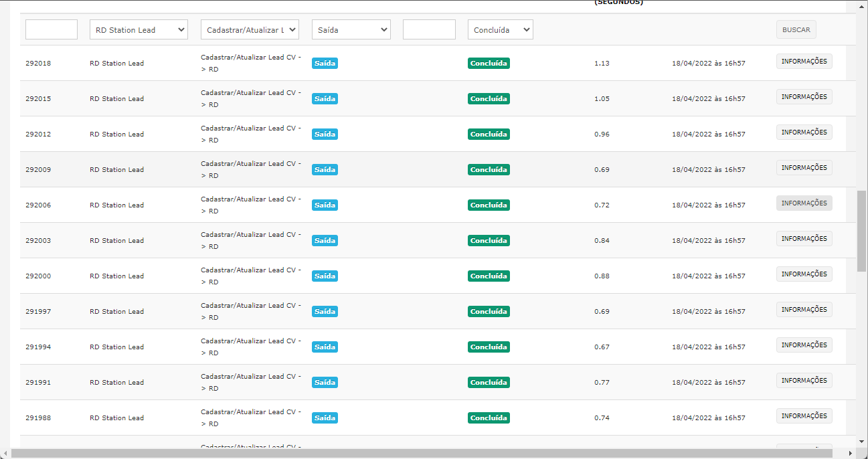The image size is (868, 459).
Task: Select the ID cell 292006
Action: [38, 205]
